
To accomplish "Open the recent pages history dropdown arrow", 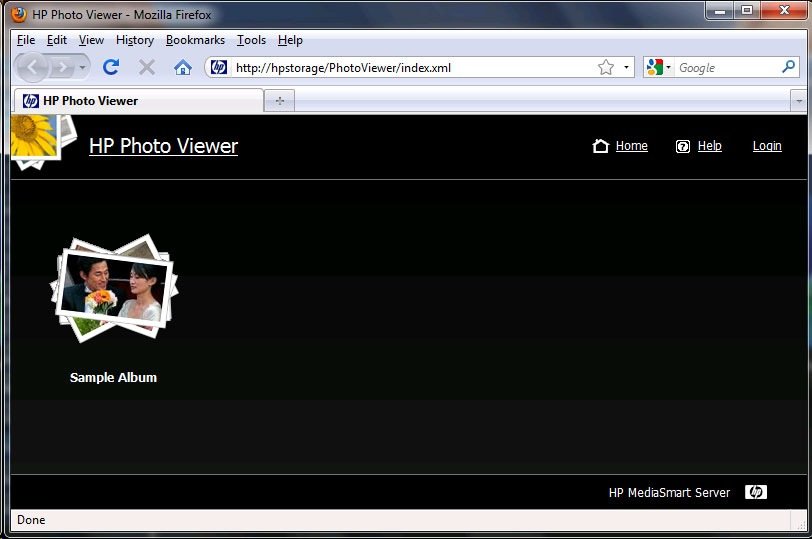I will [82, 67].
